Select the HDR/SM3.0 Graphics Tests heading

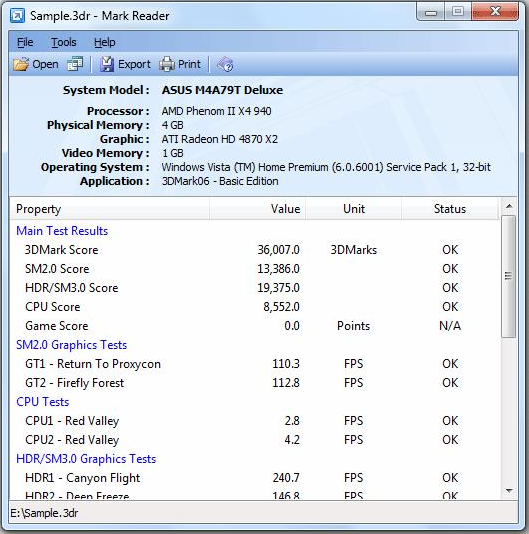[x=86, y=459]
